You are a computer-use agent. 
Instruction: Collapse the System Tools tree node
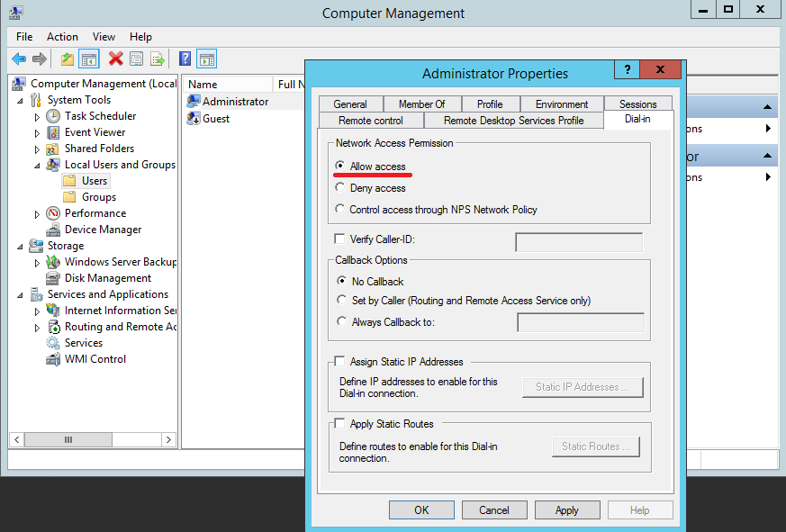pos(21,101)
